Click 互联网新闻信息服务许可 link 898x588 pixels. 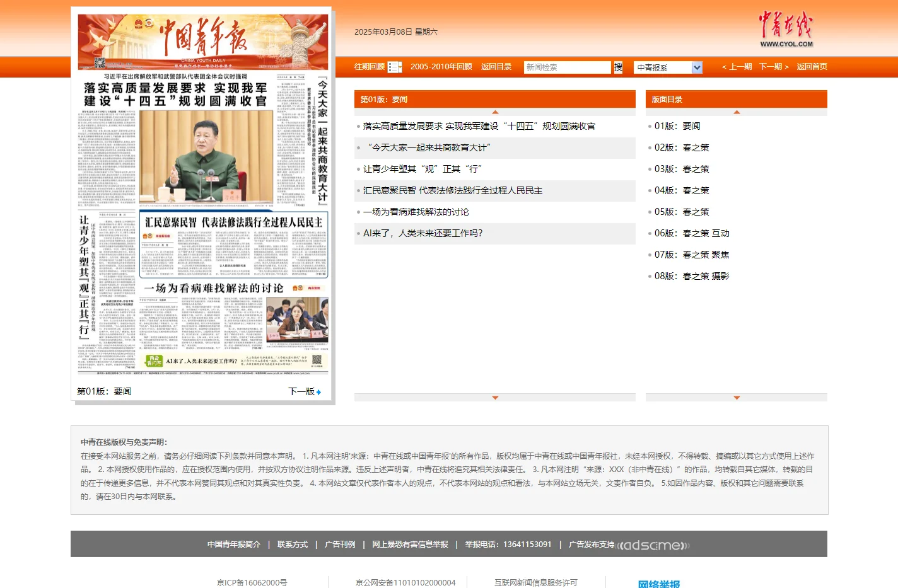pos(536,583)
